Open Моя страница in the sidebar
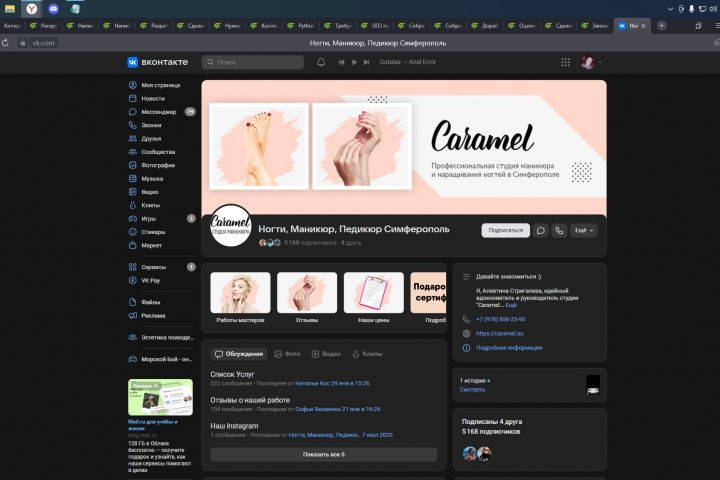This screenshot has height=480, width=720. click(161, 85)
